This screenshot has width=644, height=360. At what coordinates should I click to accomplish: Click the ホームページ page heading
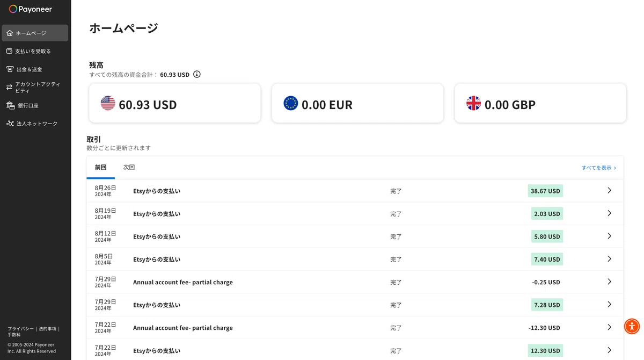(123, 28)
